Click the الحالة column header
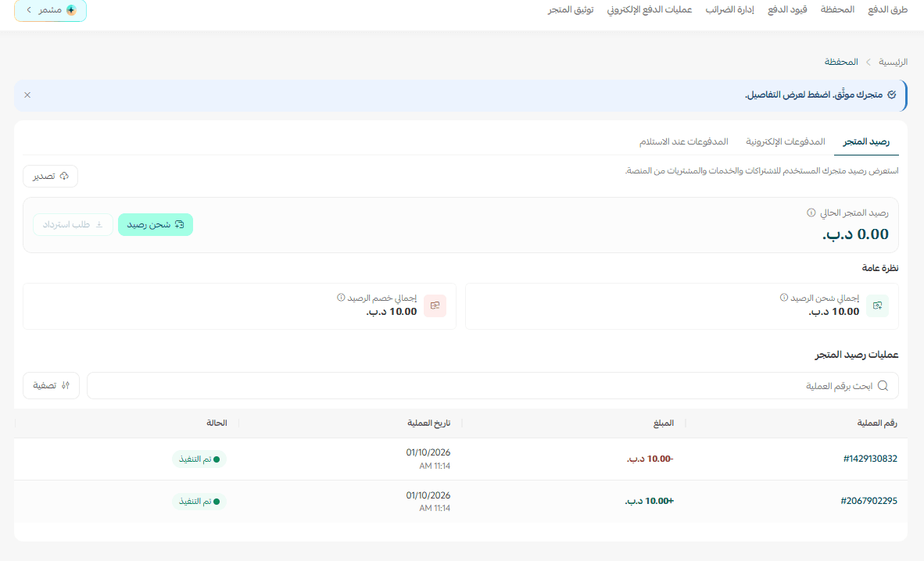This screenshot has width=924, height=561. click(217, 423)
